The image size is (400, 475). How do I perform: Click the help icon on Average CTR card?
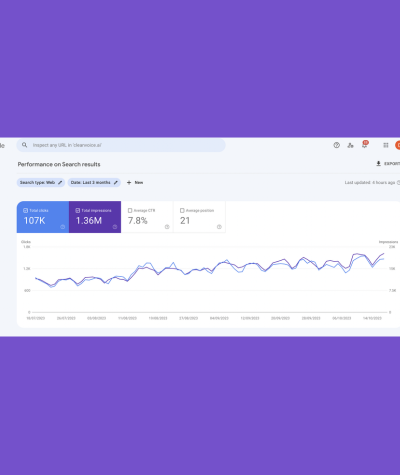coord(167,227)
